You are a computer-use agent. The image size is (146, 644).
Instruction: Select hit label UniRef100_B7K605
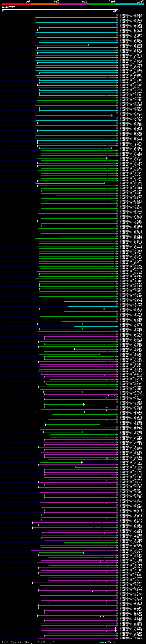pos(131,610)
